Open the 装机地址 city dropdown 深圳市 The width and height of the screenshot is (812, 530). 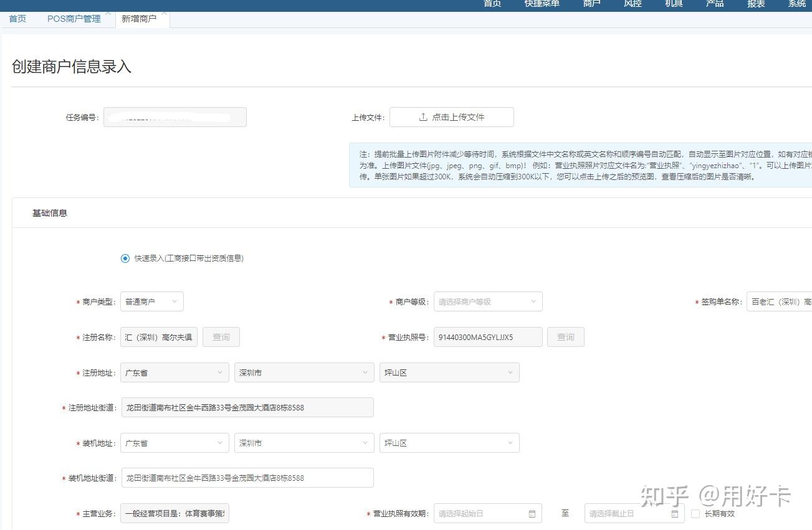304,443
